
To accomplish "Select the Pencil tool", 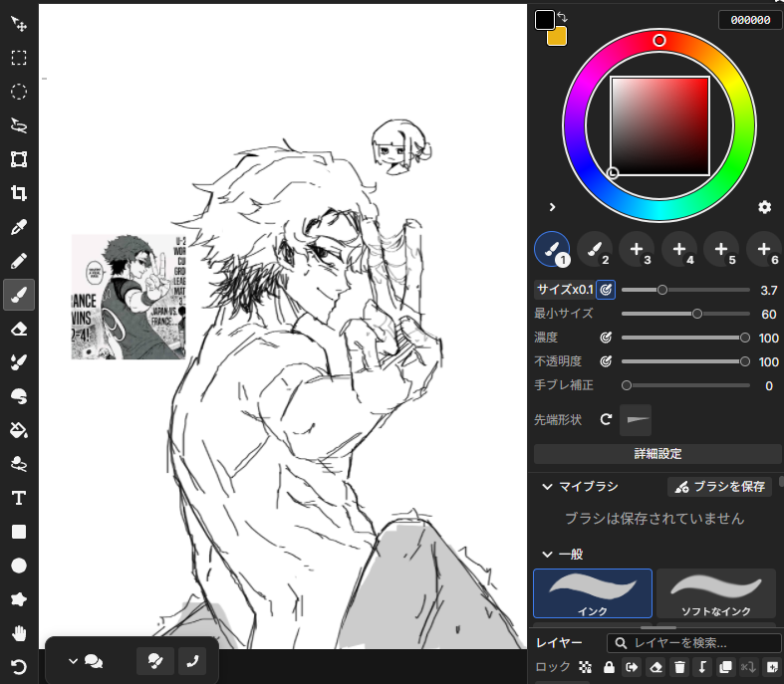I will click(x=19, y=261).
